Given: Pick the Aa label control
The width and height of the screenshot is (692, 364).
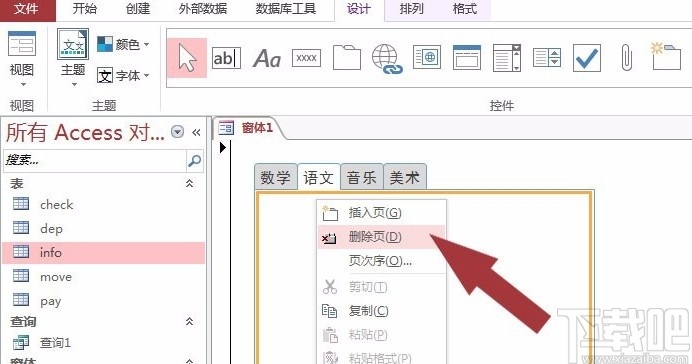Looking at the screenshot, I should [x=267, y=58].
